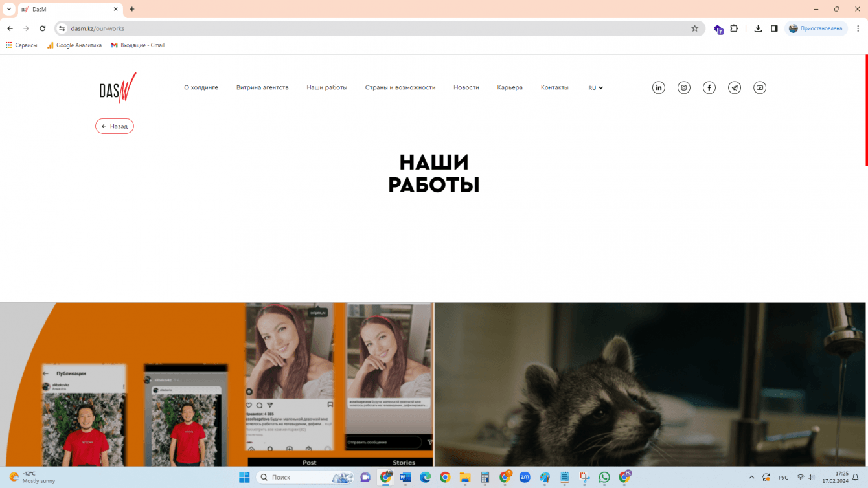Open the network and volume quick settings
Viewport: 868px width, 488px height.
805,478
